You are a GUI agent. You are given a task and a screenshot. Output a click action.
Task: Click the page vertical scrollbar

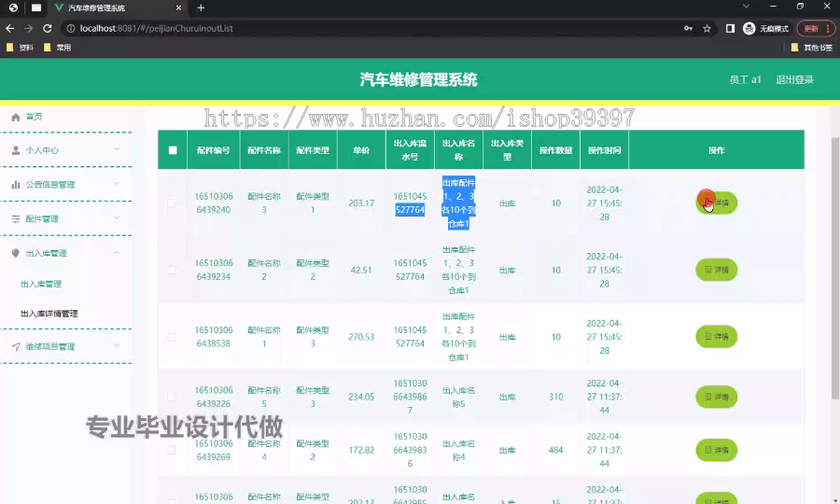click(835, 268)
